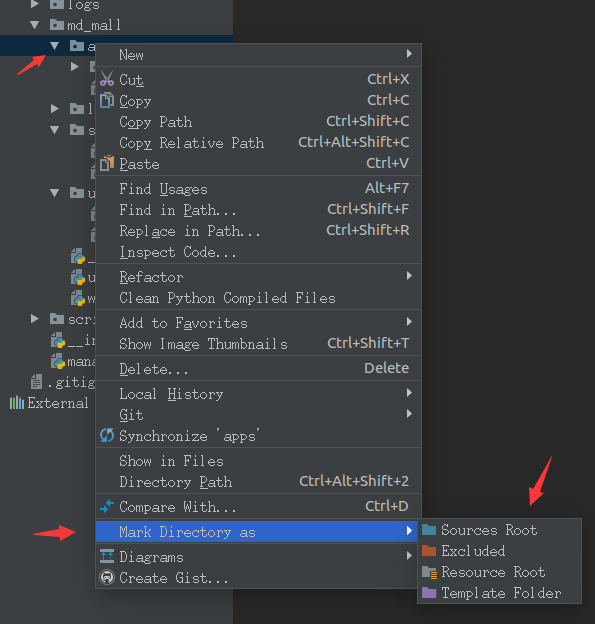Open the New submenu arrow

pos(409,53)
